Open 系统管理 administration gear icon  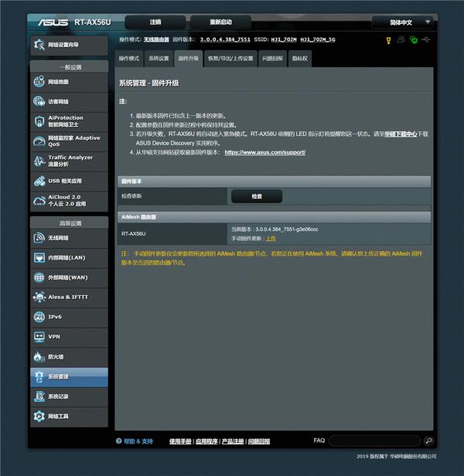[x=39, y=377]
